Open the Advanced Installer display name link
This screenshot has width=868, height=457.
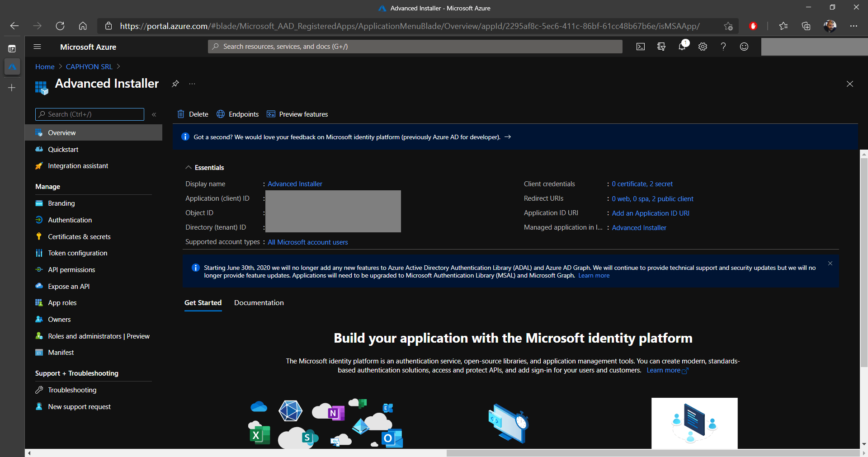295,184
